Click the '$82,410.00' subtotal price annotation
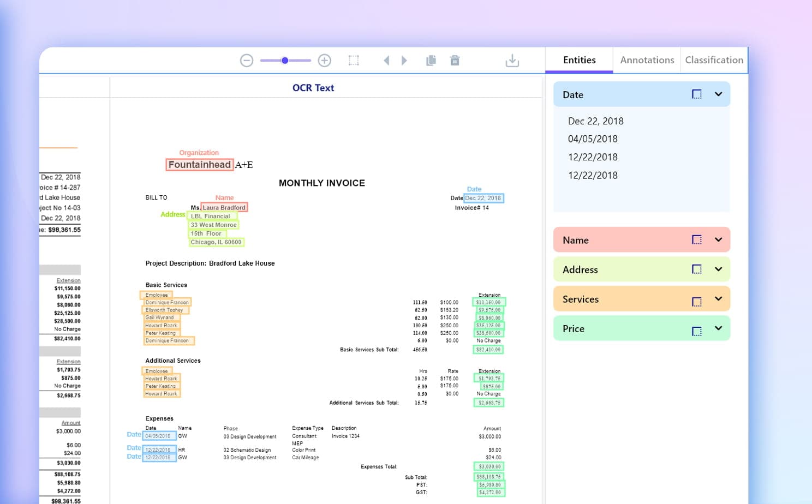Screen dimensions: 812x504 [x=488, y=350]
